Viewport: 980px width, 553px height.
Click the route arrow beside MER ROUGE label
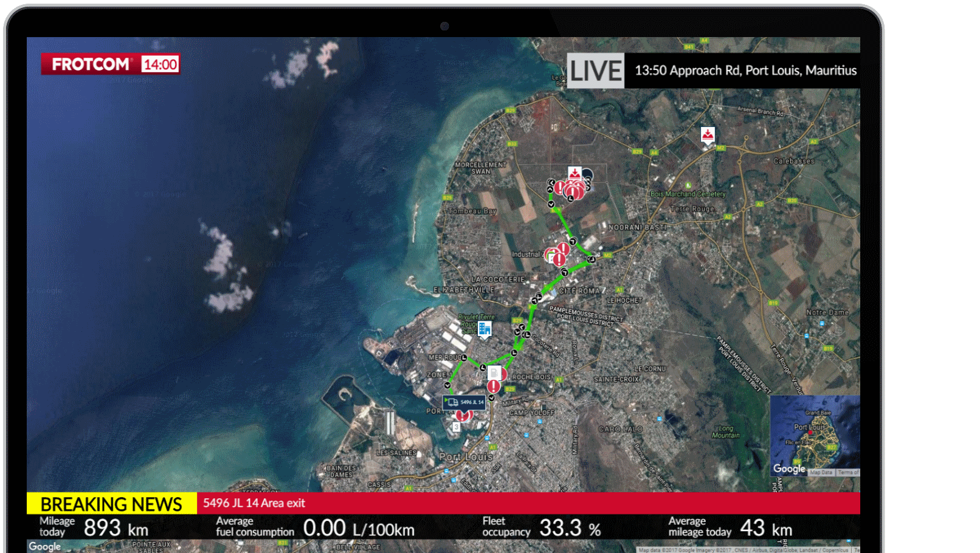[x=464, y=358]
